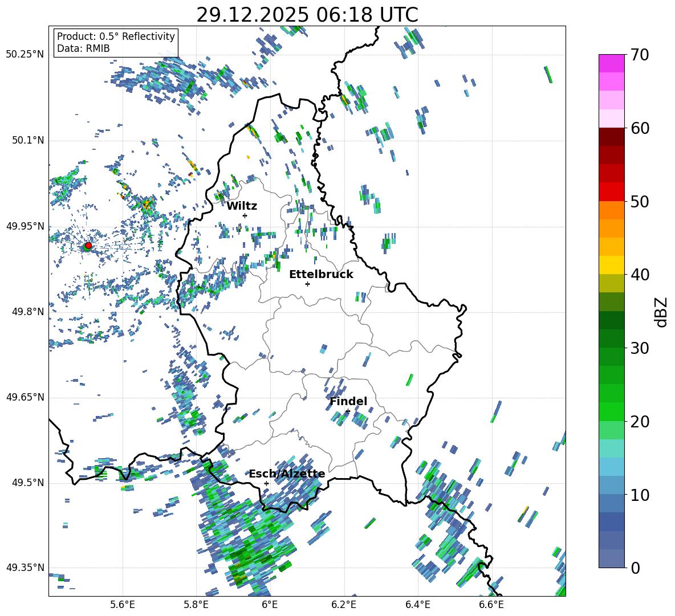Click the 50.1°N latitude label
675x616 pixels.
27,140
